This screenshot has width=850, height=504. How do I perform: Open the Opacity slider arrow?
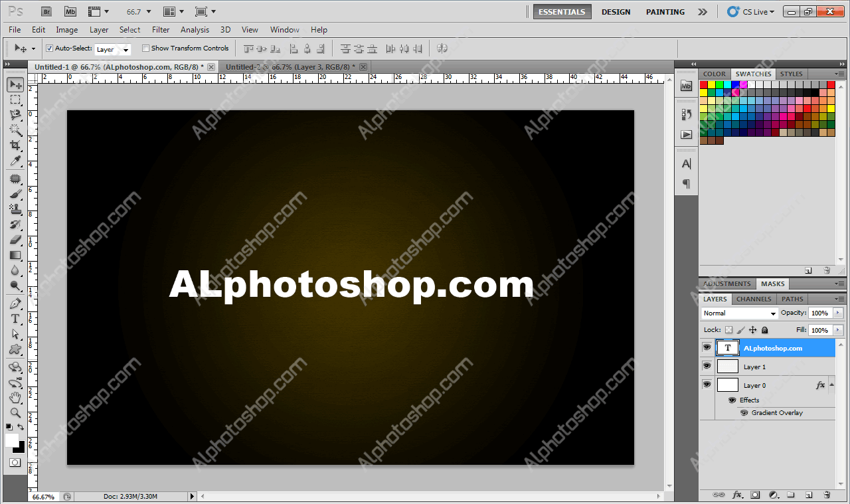pyautogui.click(x=837, y=313)
